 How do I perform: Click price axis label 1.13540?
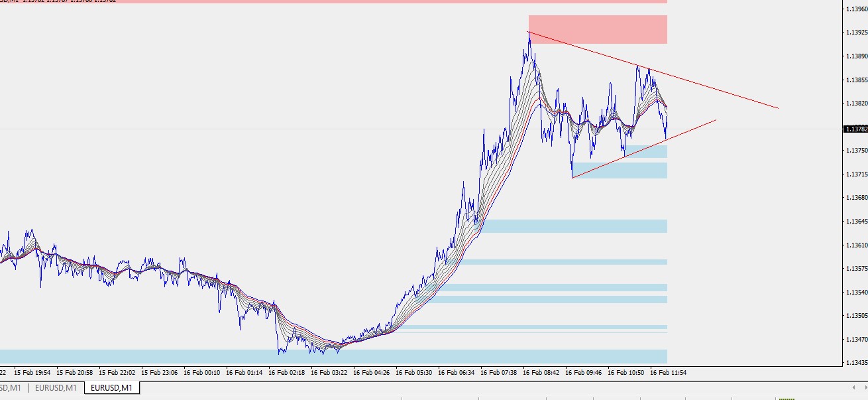(x=856, y=293)
